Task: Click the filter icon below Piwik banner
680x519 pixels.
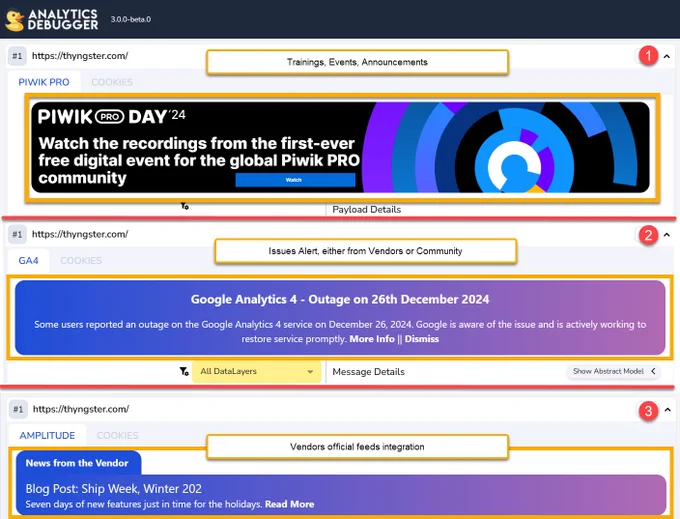Action: (185, 206)
